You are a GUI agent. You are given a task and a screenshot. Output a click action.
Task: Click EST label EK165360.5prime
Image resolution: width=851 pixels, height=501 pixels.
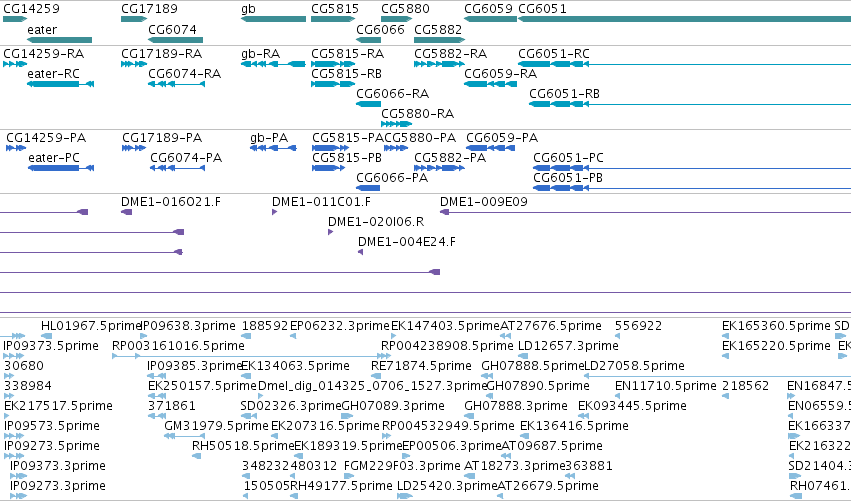[776, 326]
